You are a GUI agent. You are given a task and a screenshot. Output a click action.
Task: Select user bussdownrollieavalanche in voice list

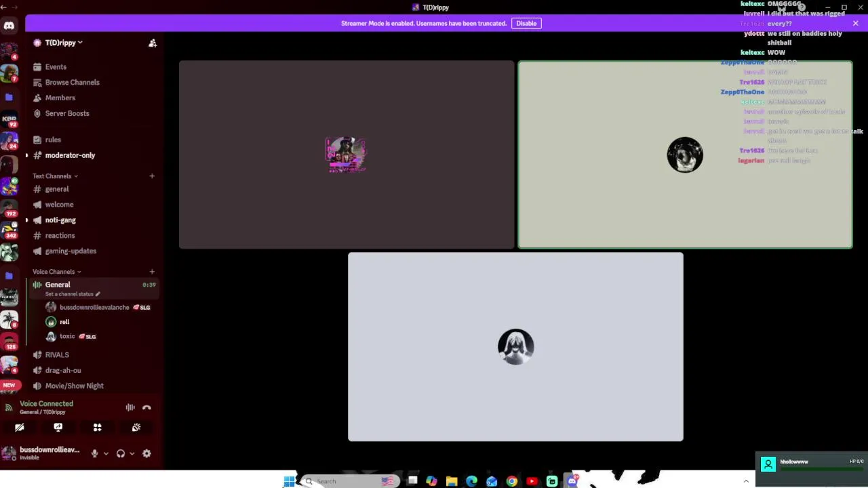click(x=94, y=308)
